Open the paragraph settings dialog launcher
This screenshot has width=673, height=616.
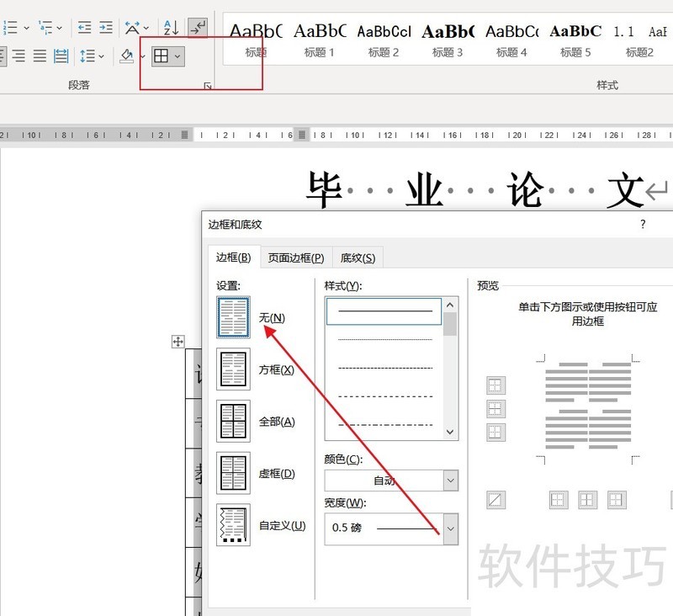(x=207, y=86)
